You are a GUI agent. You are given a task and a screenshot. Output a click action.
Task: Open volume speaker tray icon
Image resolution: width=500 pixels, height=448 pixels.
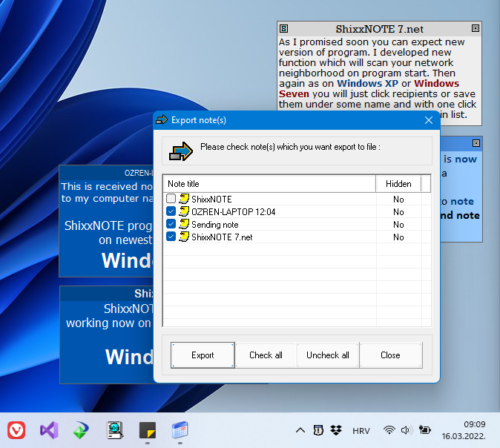coord(407,430)
